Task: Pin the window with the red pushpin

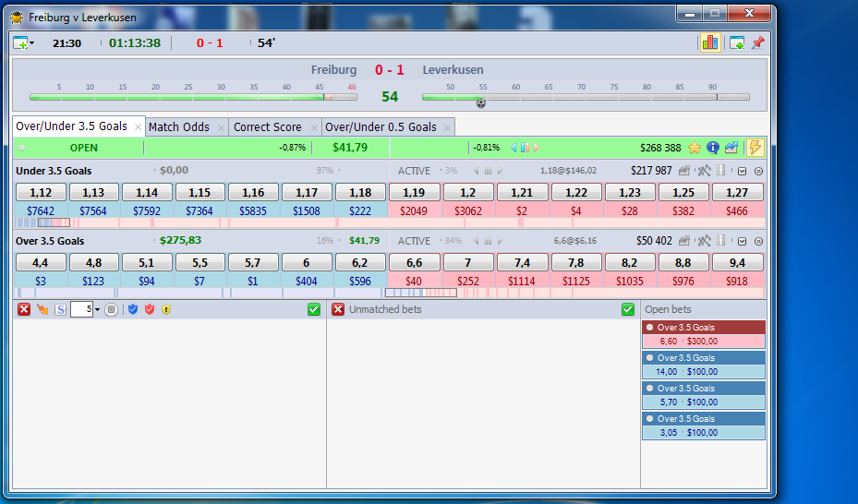Action: click(x=758, y=42)
